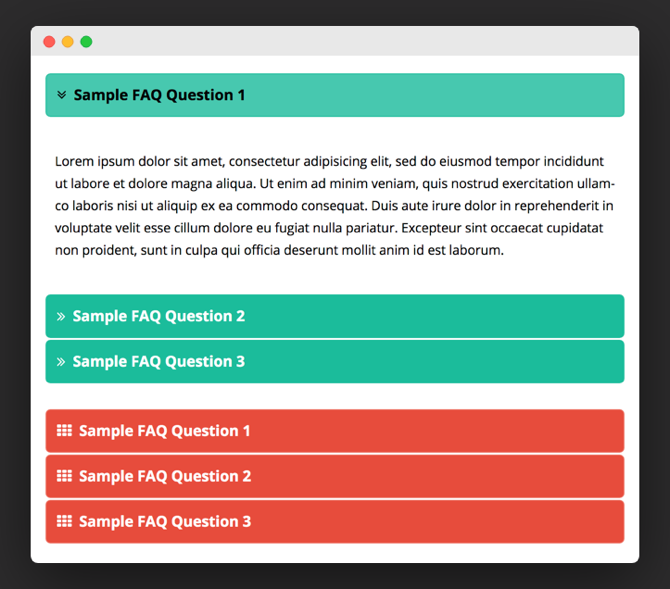The image size is (670, 589).
Task: Click the grid icon on red Question 3
Action: tap(65, 521)
